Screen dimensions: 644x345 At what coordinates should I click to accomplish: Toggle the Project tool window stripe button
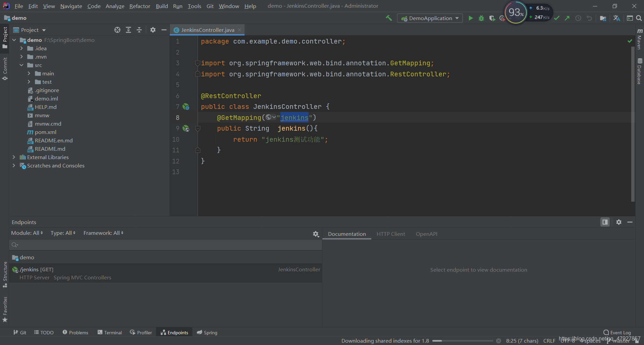(x=5, y=38)
